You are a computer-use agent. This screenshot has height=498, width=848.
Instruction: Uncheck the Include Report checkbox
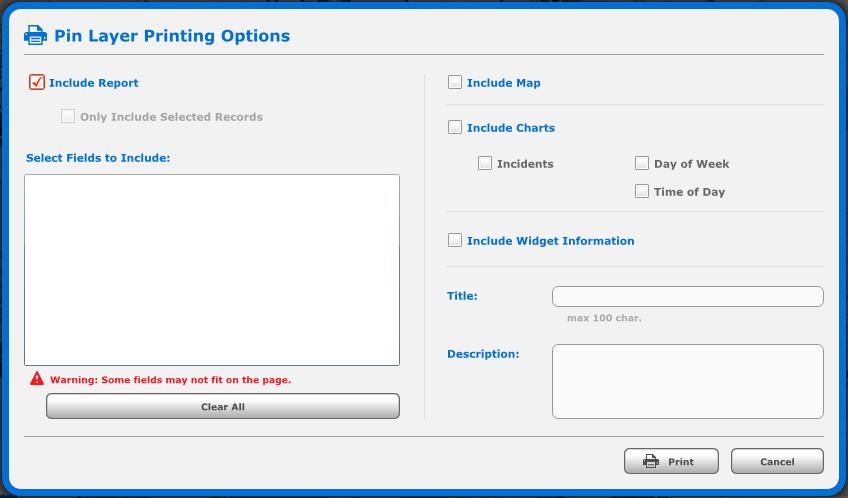[37, 83]
